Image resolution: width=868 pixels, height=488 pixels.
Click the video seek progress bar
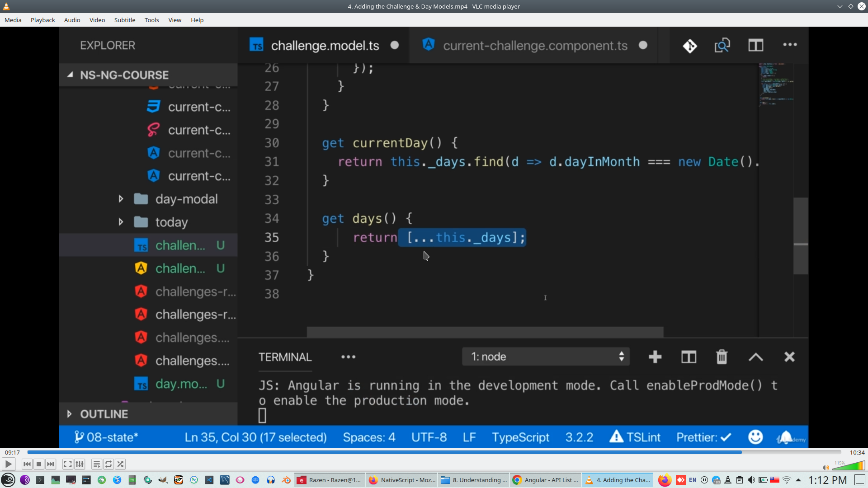[434, 452]
